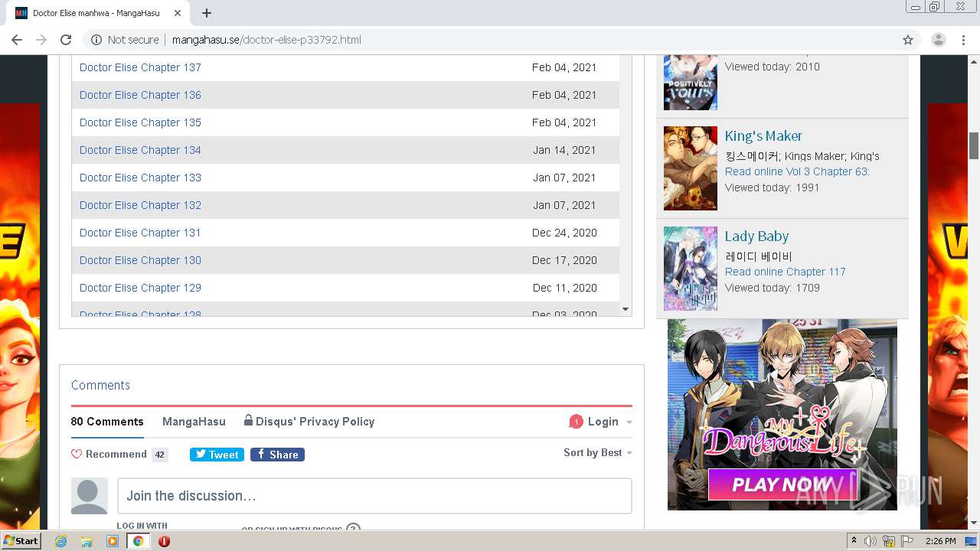Viewport: 980px width, 551px height.
Task: Click the Chrome taskbar icon
Action: [138, 541]
